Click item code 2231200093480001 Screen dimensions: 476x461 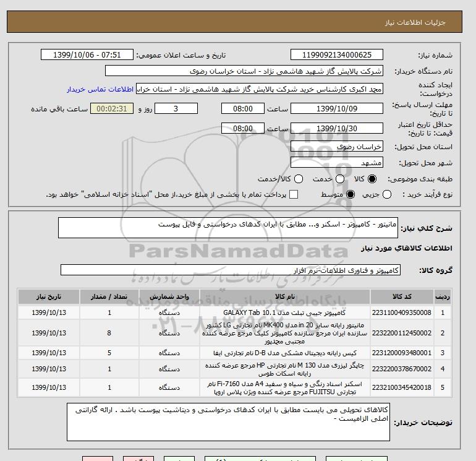[x=402, y=353]
